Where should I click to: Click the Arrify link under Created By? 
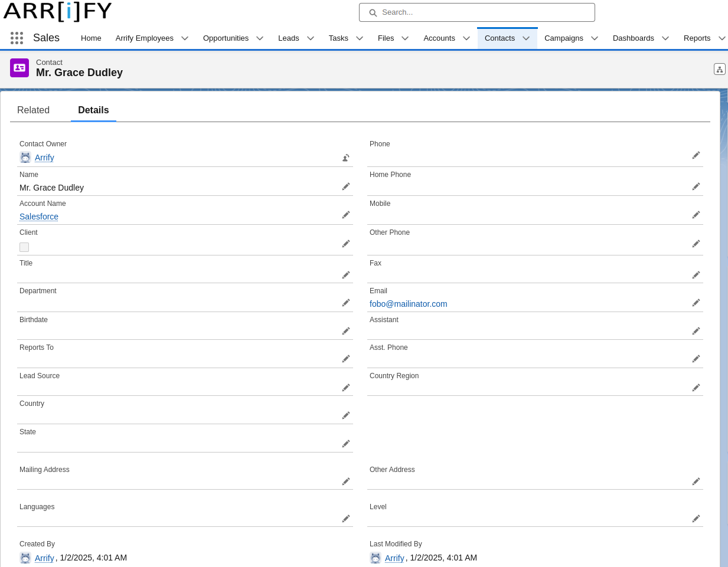[44, 558]
